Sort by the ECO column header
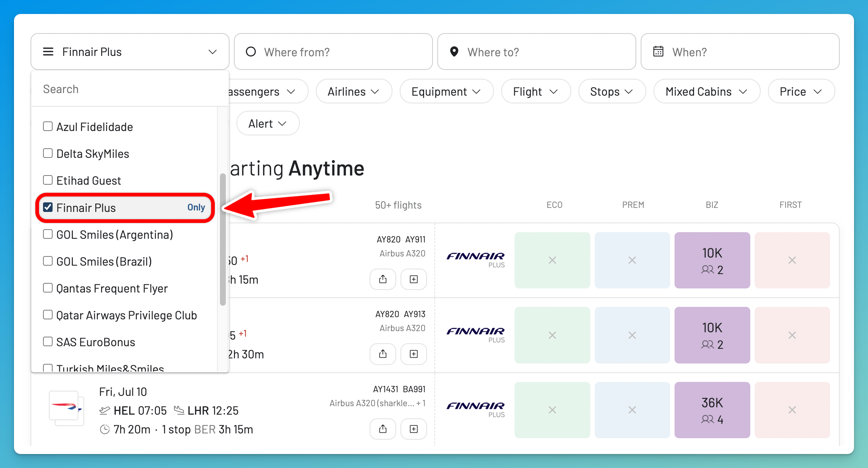868x468 pixels. [554, 205]
